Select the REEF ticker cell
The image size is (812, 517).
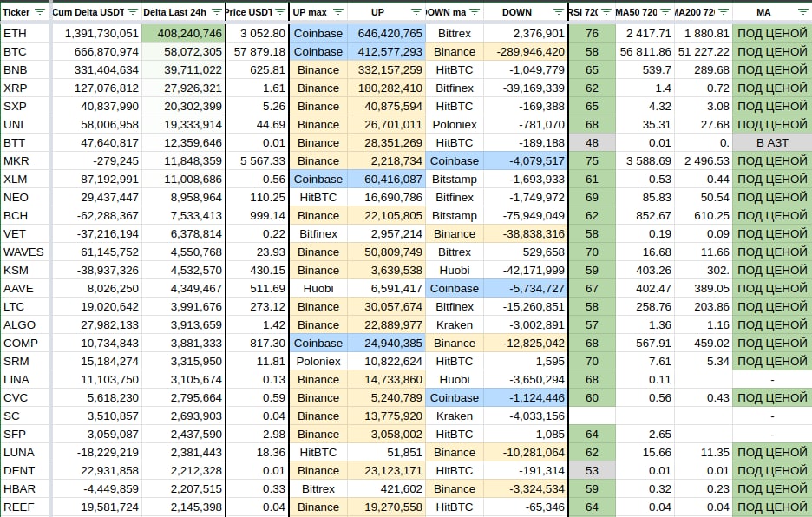[25, 507]
